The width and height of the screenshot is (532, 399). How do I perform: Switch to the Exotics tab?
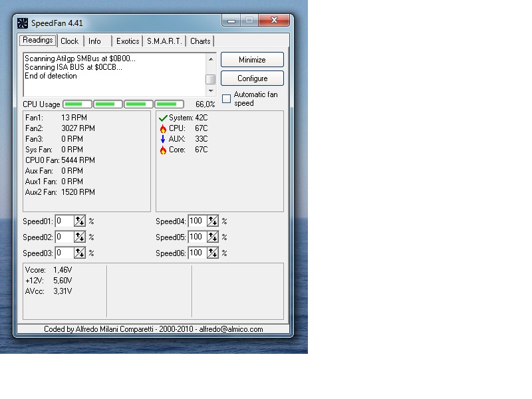coord(128,41)
